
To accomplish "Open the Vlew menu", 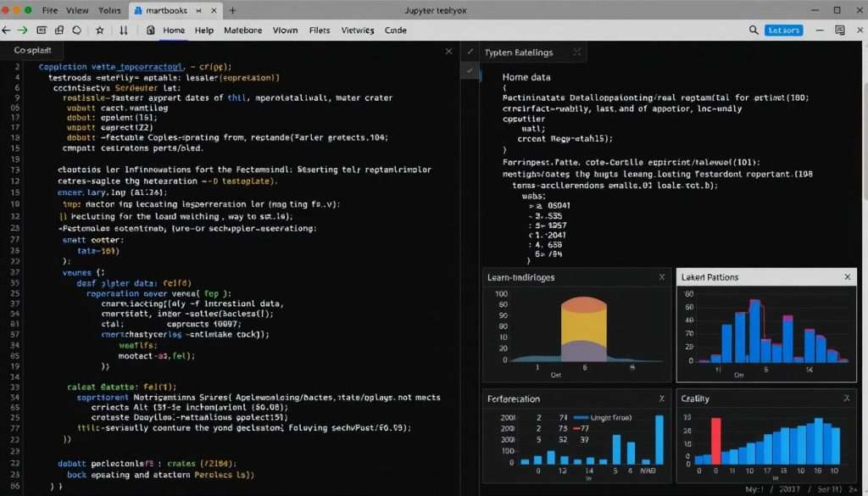I will tap(77, 10).
